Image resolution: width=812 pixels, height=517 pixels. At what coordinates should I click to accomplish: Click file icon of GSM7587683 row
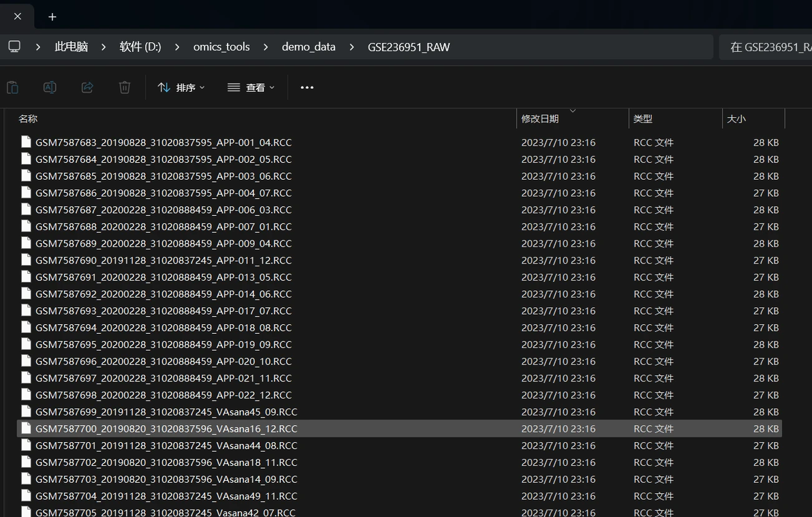point(26,142)
